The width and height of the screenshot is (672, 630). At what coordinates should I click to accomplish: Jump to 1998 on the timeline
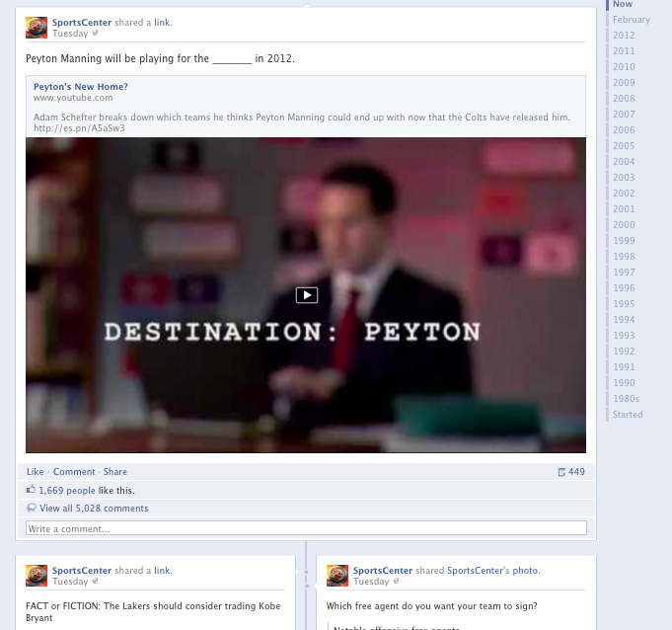pos(624,257)
